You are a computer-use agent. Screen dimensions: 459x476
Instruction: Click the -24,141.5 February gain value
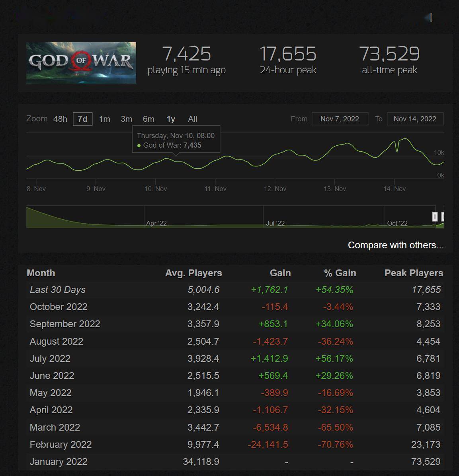[x=268, y=445]
